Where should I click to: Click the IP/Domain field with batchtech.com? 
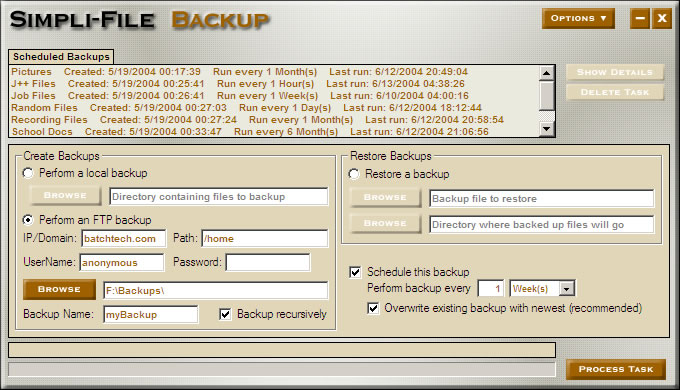[x=124, y=239]
